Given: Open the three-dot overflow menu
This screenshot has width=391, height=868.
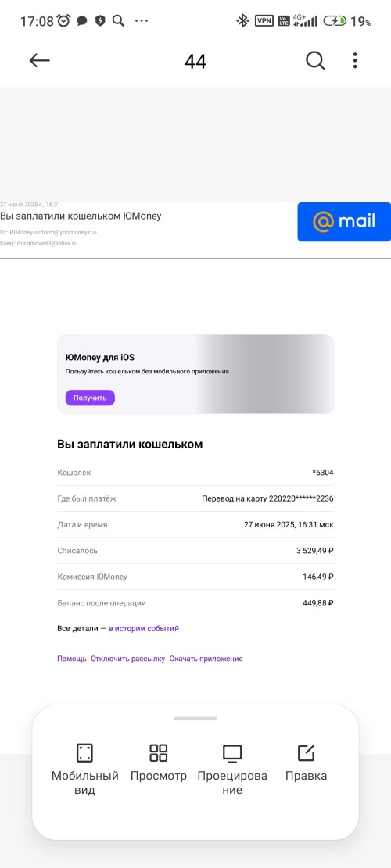Looking at the screenshot, I should (x=355, y=60).
